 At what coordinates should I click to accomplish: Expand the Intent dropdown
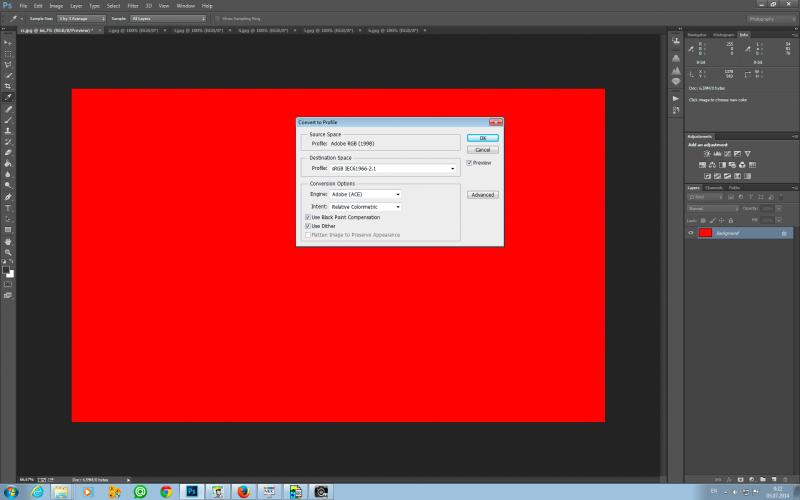point(365,207)
